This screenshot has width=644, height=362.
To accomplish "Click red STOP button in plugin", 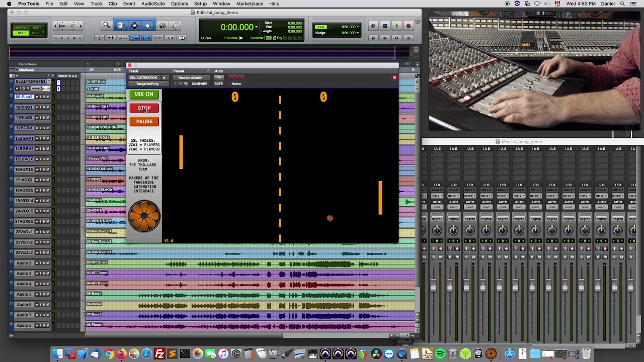I will coord(144,108).
